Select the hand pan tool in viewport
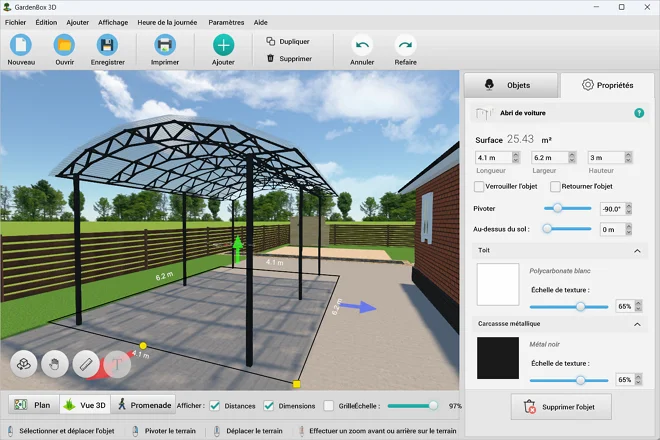The width and height of the screenshot is (660, 440). tap(55, 365)
